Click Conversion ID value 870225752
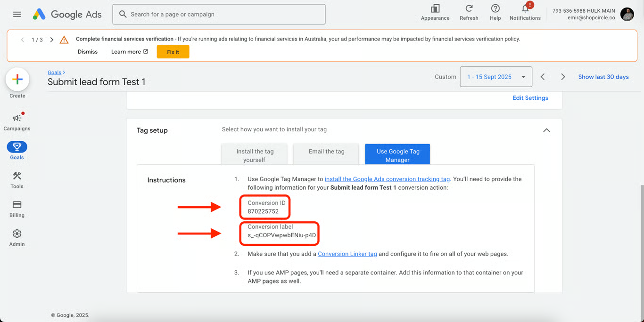This screenshot has width=644, height=322. (x=263, y=211)
